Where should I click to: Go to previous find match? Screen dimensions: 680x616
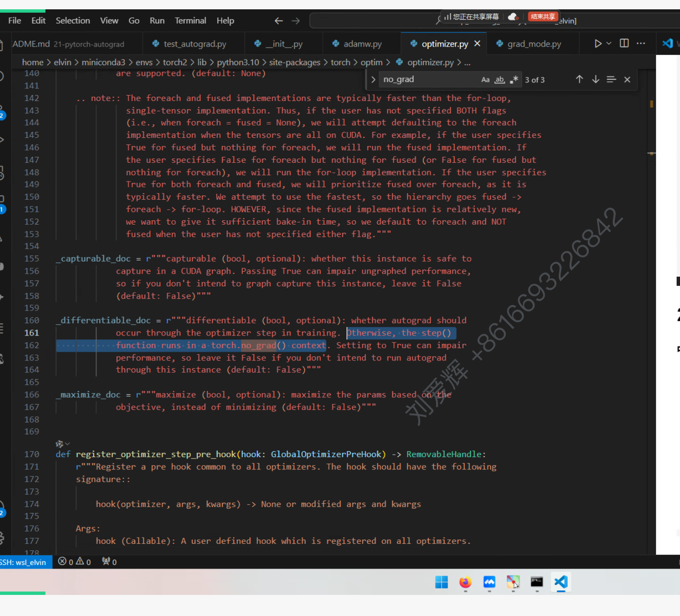pyautogui.click(x=579, y=79)
